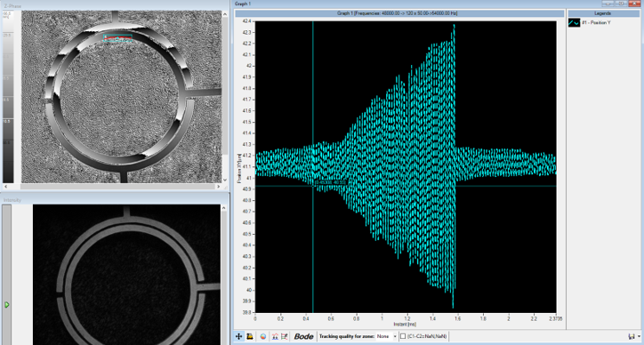Viewport: 644px width, 345px height.
Task: Click the Z-Phase grayscale color scale bar
Action: pos(8,97)
